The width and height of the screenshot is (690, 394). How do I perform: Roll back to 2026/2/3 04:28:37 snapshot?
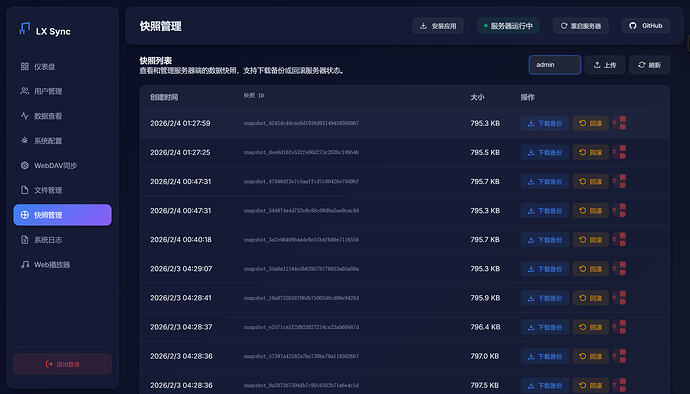click(x=591, y=327)
